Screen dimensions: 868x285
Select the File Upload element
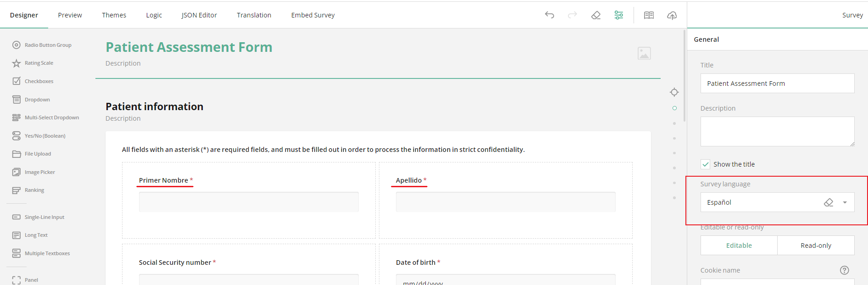(37, 154)
